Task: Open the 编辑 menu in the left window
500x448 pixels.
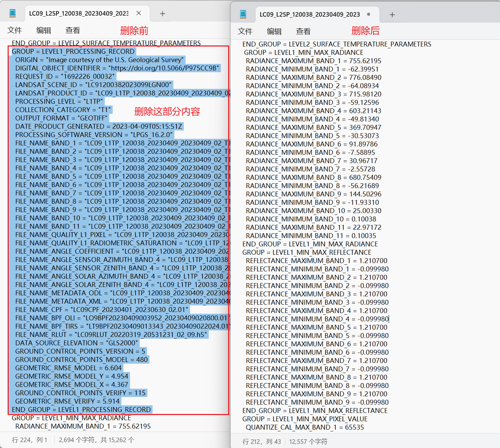Action: coord(44,30)
